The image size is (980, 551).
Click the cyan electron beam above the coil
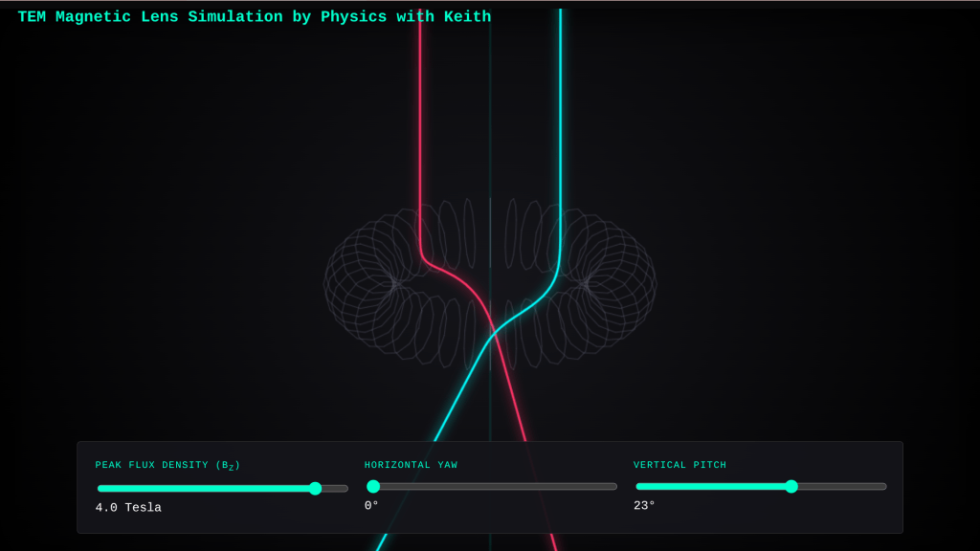pyautogui.click(x=560, y=115)
